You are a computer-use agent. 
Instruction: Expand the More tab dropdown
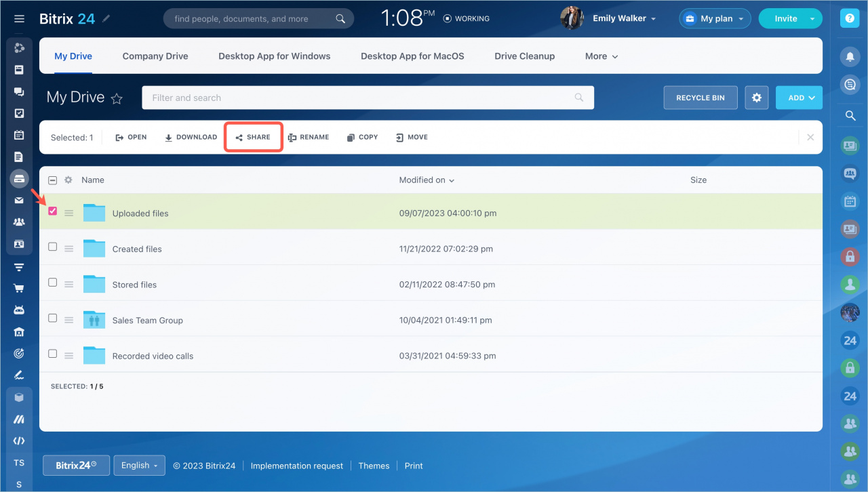coord(601,56)
